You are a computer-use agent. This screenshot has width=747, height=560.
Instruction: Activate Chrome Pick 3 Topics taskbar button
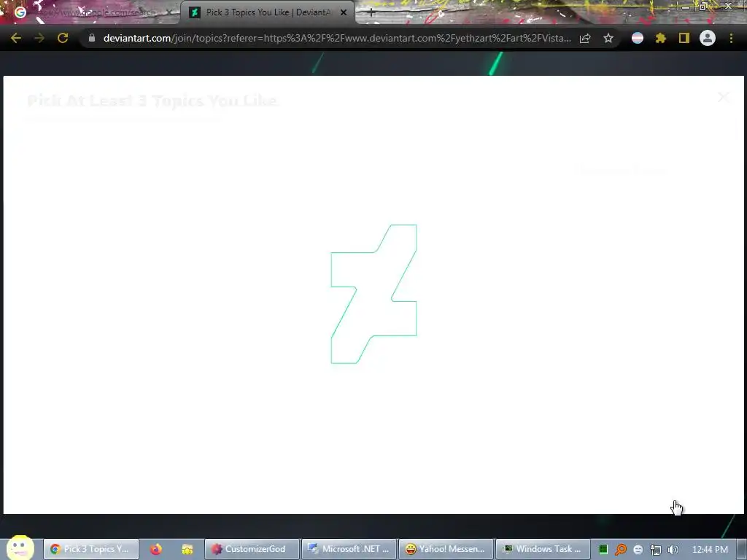[91, 549]
